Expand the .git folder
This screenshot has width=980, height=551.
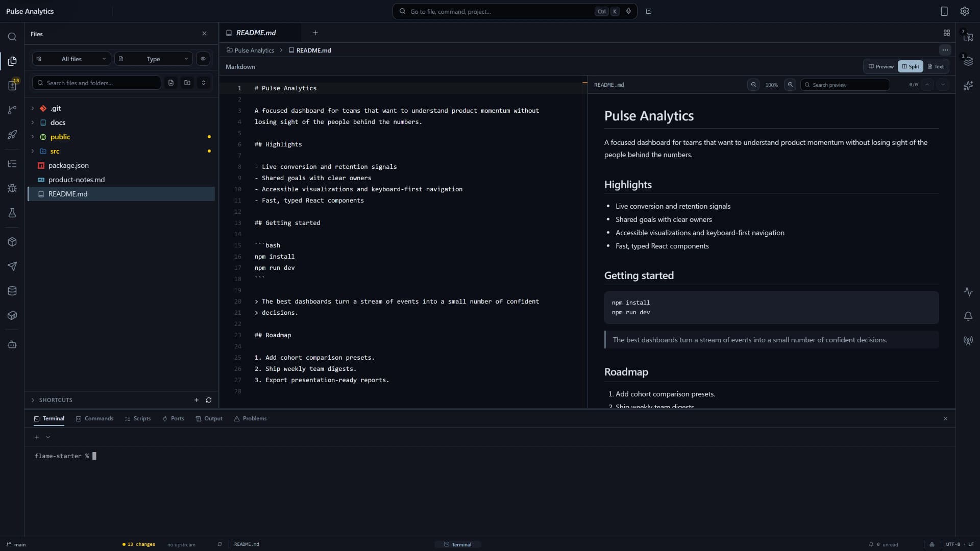click(x=33, y=108)
